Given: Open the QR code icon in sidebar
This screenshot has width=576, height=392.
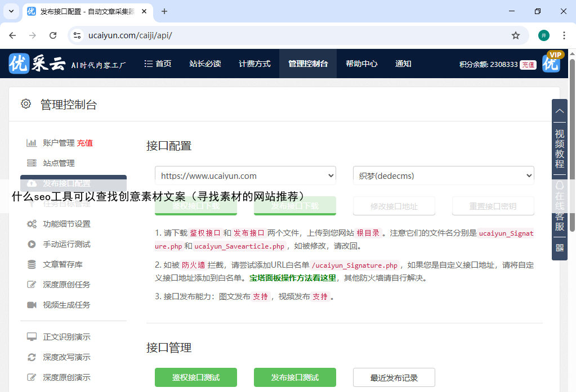Looking at the screenshot, I should pos(560,247).
